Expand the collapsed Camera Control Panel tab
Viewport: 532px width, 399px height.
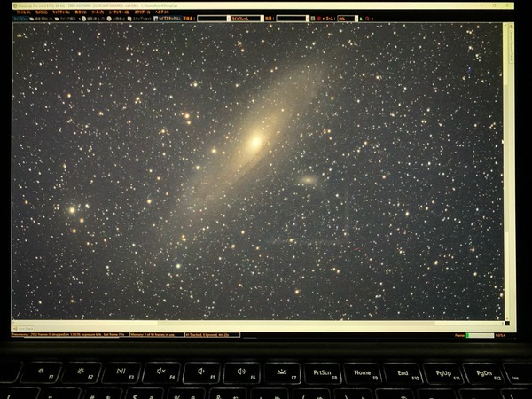512,44
